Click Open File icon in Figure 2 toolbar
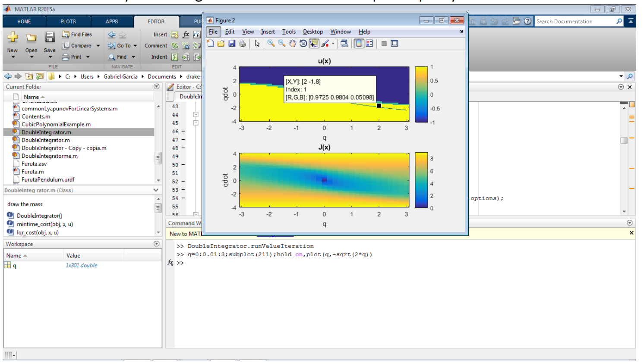 [221, 44]
